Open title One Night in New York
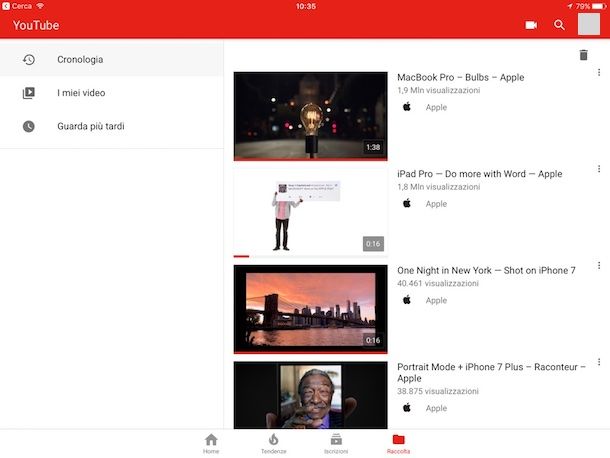 (x=486, y=270)
